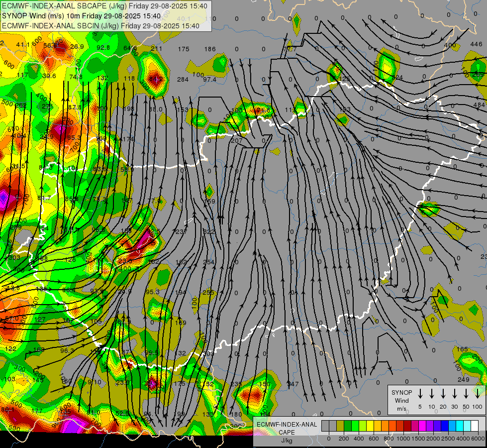Click the map value '97.4'
The height and width of the screenshot is (448, 487).
(209, 79)
